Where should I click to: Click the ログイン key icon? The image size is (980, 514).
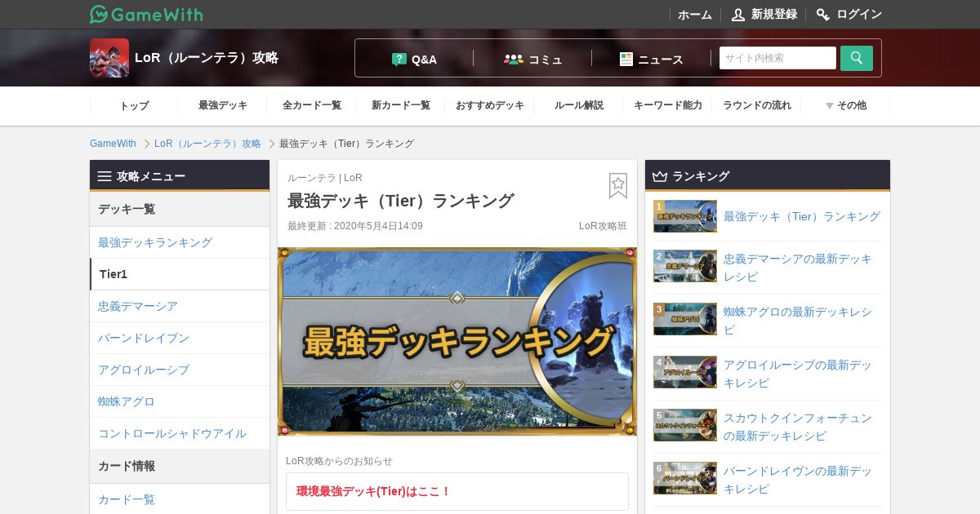point(823,15)
